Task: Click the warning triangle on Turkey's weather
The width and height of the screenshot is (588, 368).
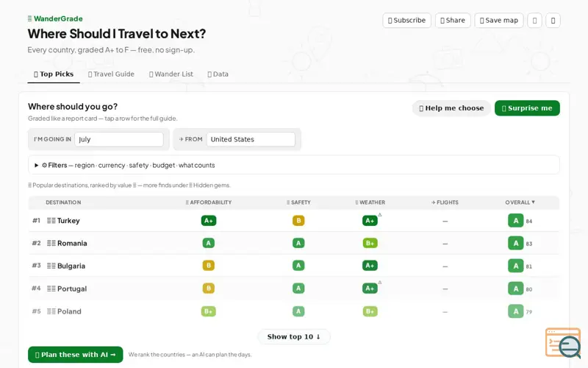Action: 380,215
